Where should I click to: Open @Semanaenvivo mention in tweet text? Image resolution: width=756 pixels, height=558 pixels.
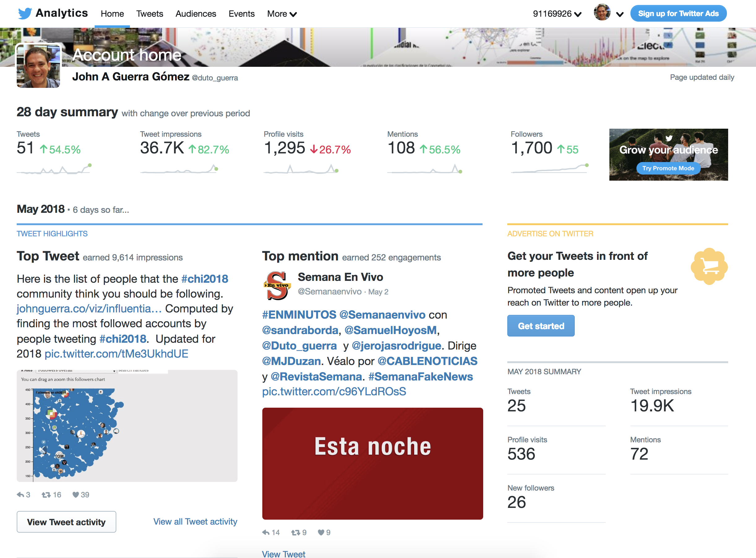click(x=382, y=315)
